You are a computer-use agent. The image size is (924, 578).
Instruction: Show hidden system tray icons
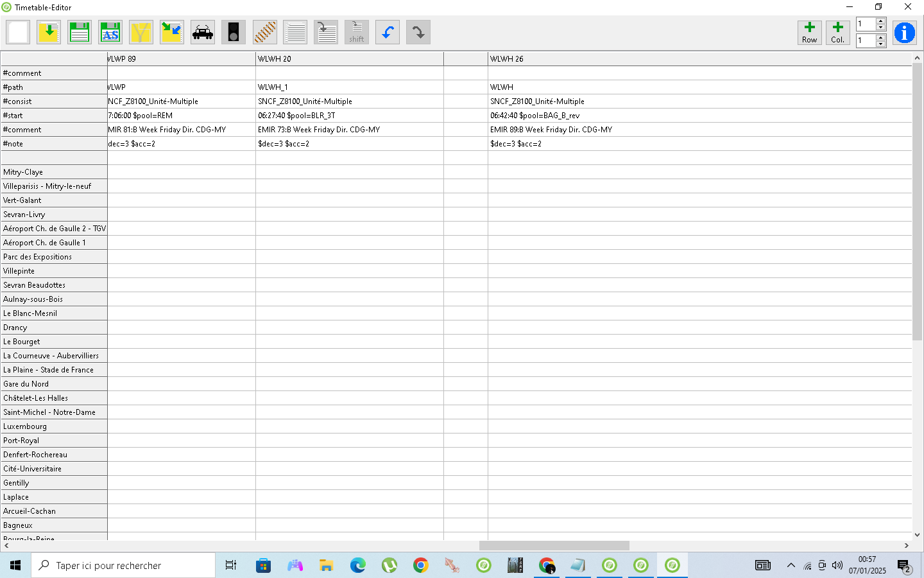click(791, 565)
